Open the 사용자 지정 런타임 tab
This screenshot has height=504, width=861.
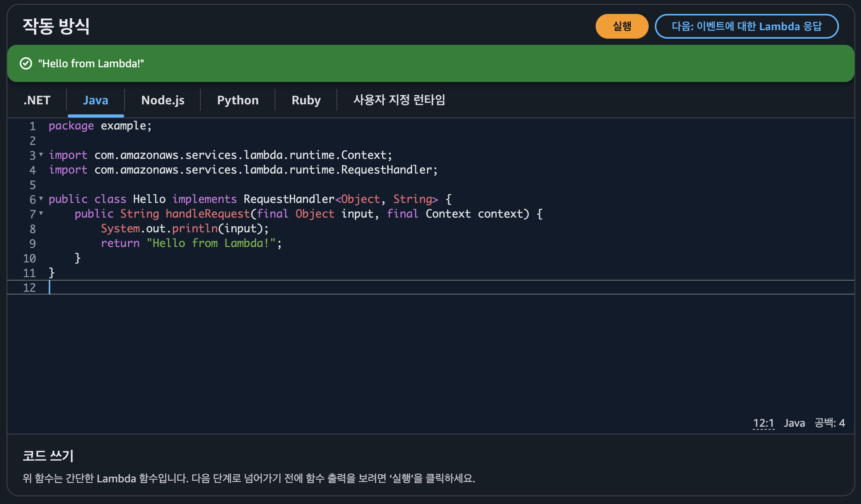[x=399, y=100]
